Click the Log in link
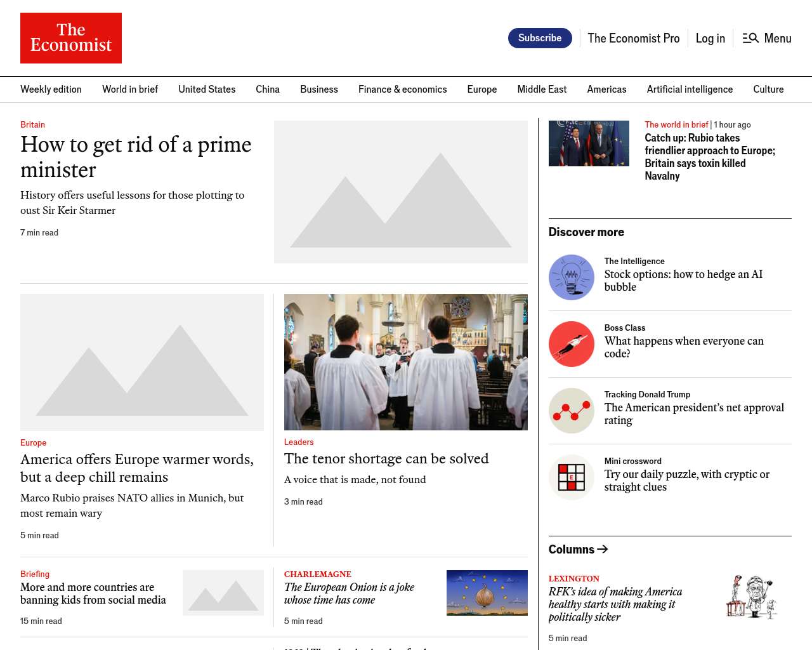 pos(710,38)
